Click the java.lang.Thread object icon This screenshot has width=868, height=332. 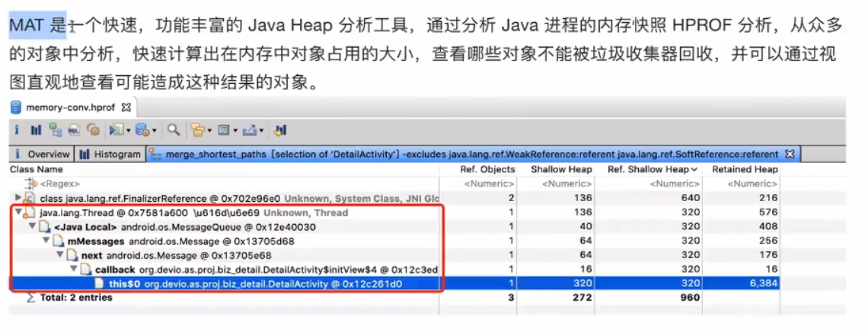(x=30, y=212)
